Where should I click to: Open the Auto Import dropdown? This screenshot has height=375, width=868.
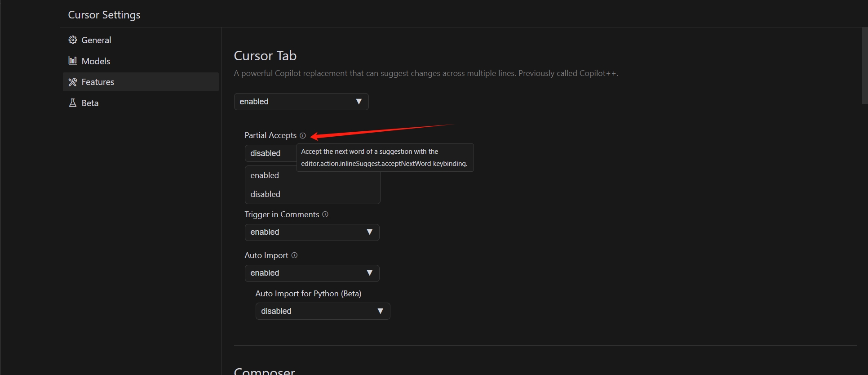click(x=312, y=273)
